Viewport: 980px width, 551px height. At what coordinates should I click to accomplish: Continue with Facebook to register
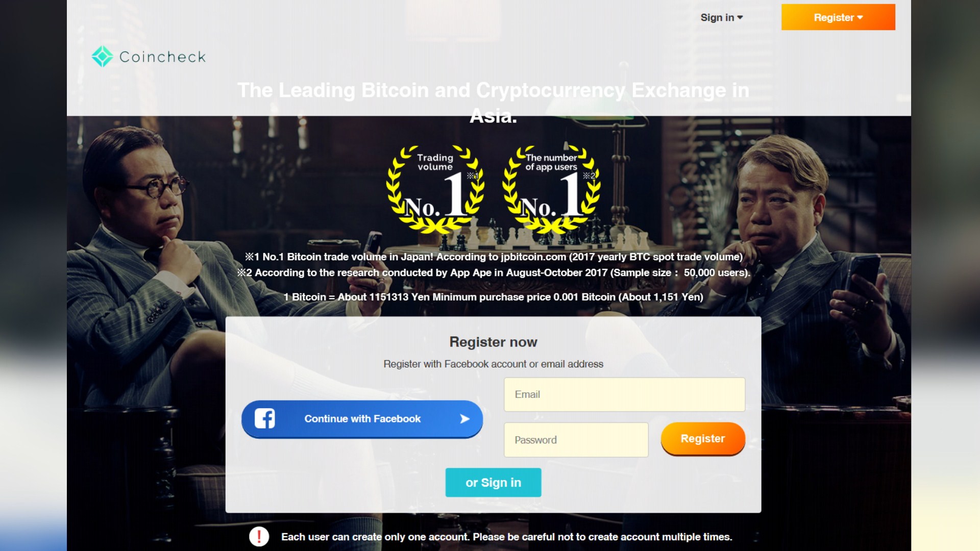tap(362, 419)
